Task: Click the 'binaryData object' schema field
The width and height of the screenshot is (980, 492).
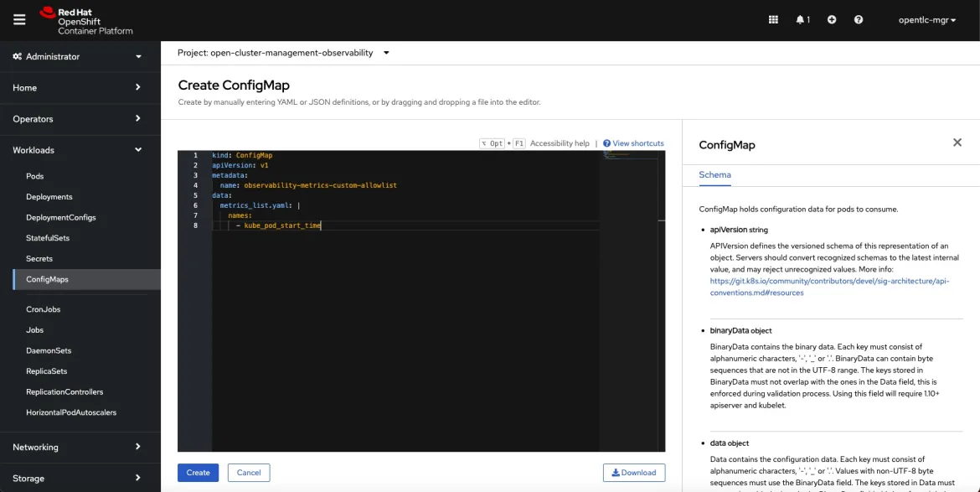Action: (740, 330)
